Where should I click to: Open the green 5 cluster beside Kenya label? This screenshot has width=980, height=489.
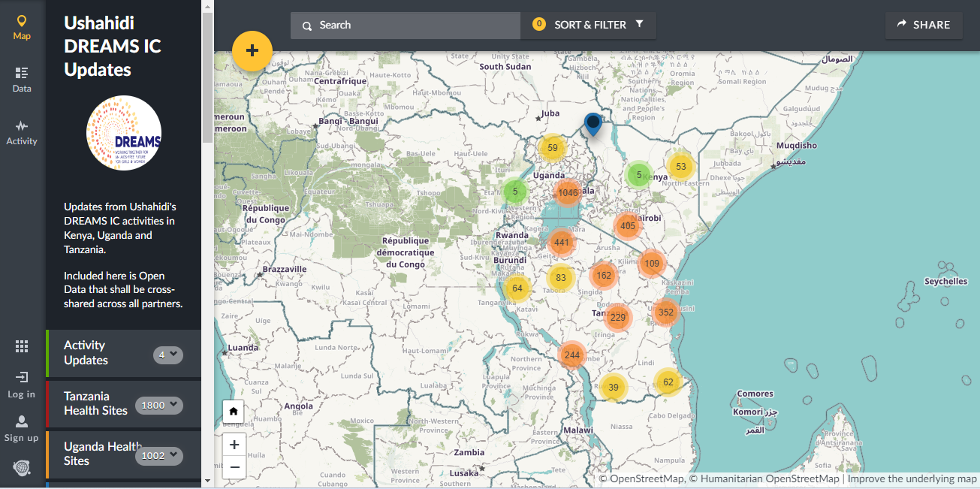pyautogui.click(x=639, y=175)
